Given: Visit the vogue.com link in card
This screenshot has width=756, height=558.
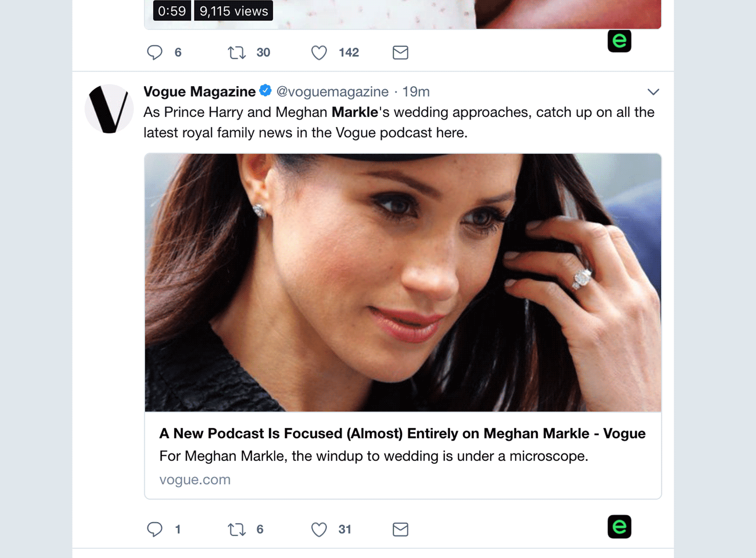Looking at the screenshot, I should click(x=195, y=480).
